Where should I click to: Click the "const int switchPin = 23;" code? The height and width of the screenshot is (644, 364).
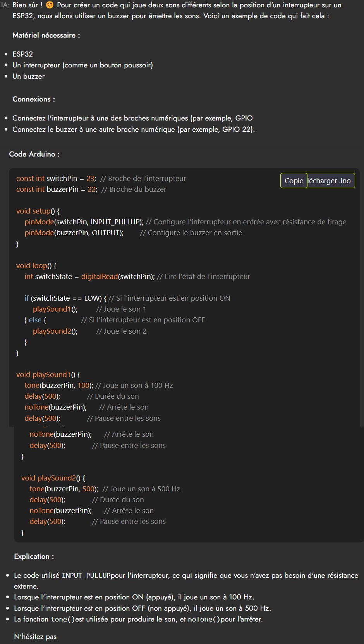[x=56, y=179]
